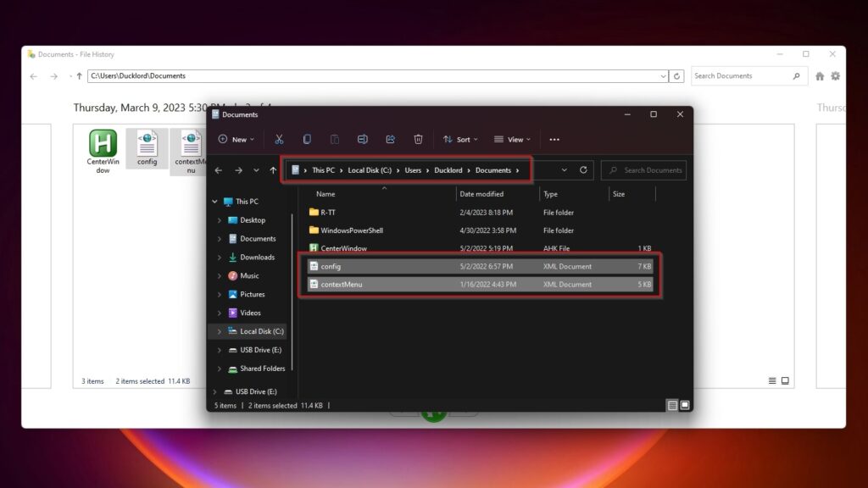This screenshot has height=488, width=868.
Task: Switch File History to details view
Action: click(x=772, y=380)
